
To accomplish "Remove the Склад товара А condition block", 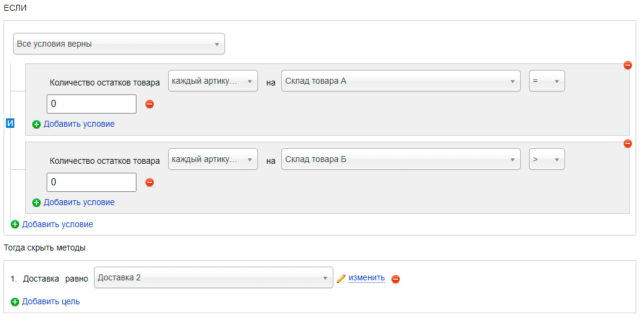I will [628, 65].
